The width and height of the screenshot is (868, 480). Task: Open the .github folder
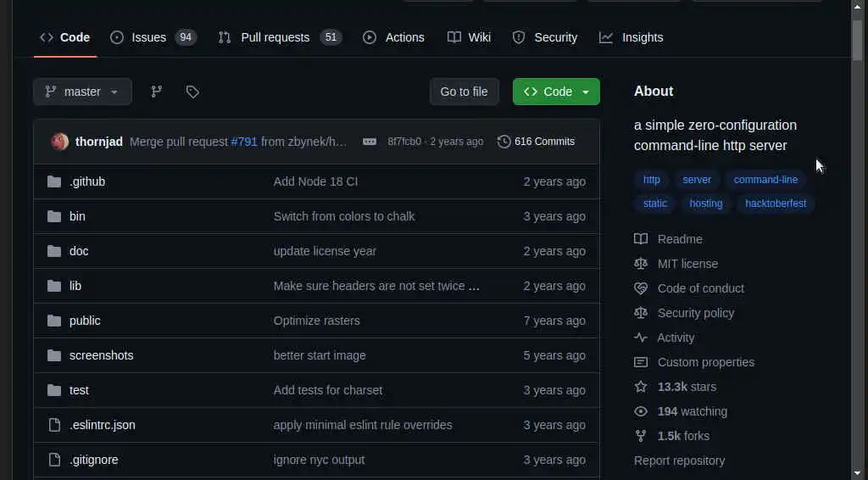(x=87, y=181)
